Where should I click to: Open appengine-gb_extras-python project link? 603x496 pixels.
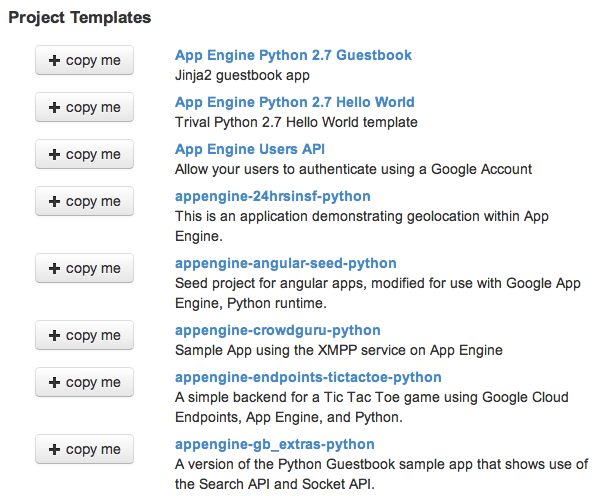pyautogui.click(x=275, y=444)
